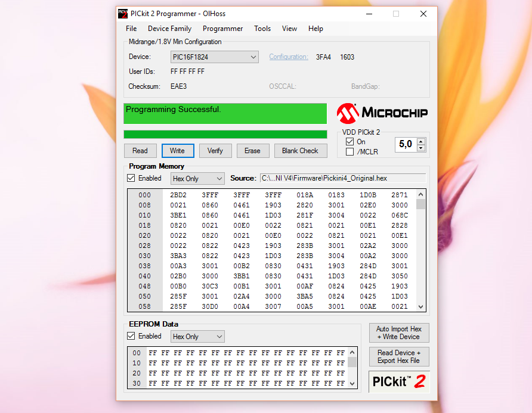Open the Device Family menu

coord(169,29)
